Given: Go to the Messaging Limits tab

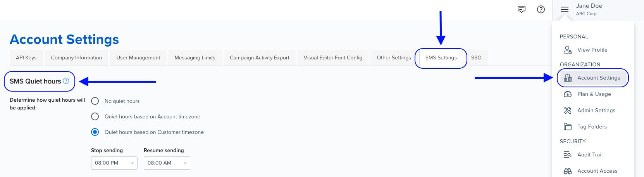Looking at the screenshot, I should (195, 57).
